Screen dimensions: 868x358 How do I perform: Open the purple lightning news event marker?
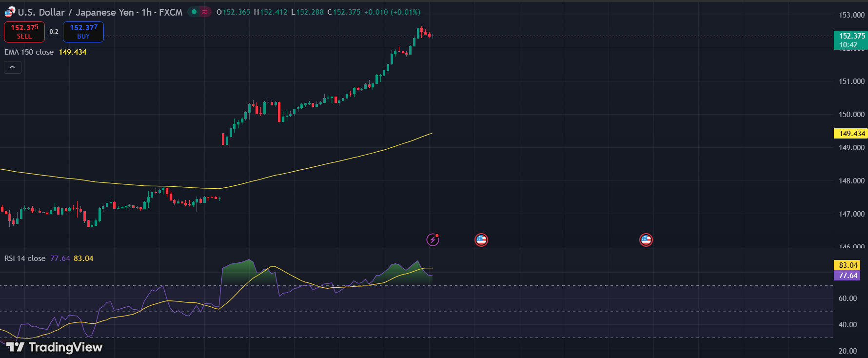pos(433,239)
